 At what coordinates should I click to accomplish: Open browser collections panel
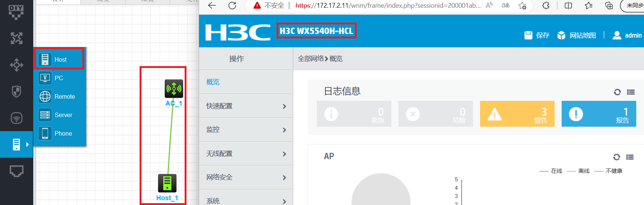click(x=609, y=6)
